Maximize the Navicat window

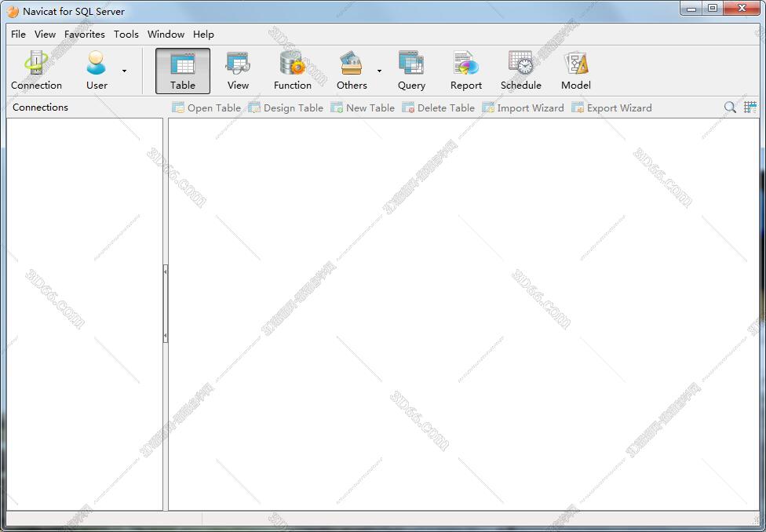pos(713,8)
